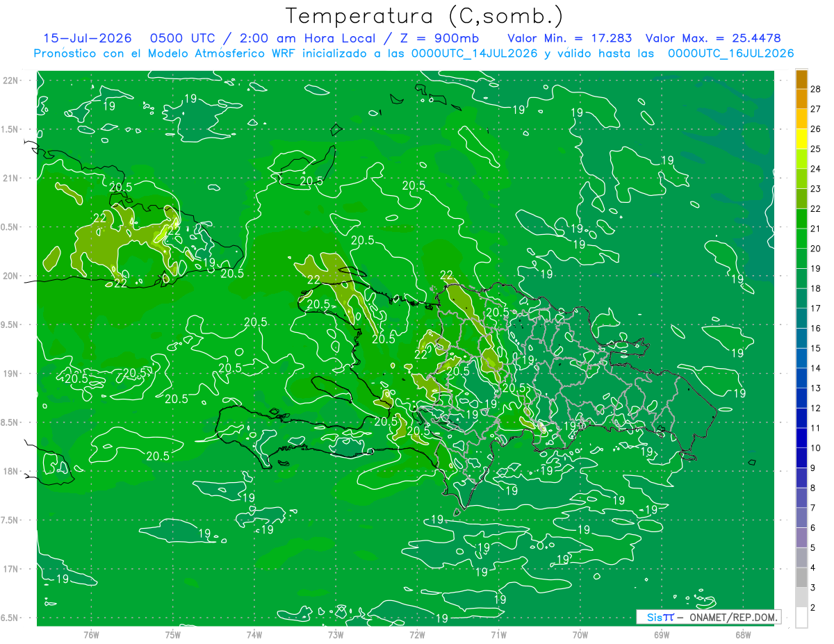Click the dark orange swatch above 28
Viewport: 834px width, 644px height.
point(801,79)
